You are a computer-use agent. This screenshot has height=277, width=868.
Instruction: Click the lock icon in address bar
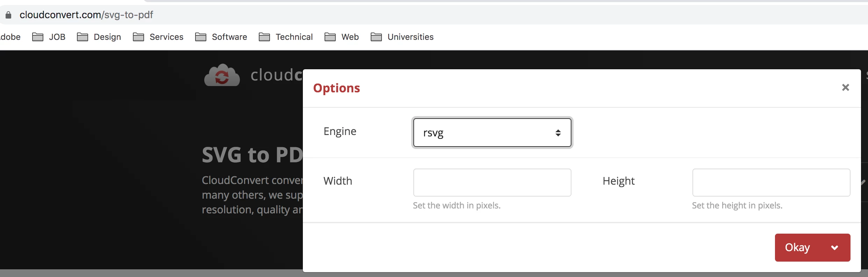click(x=8, y=15)
